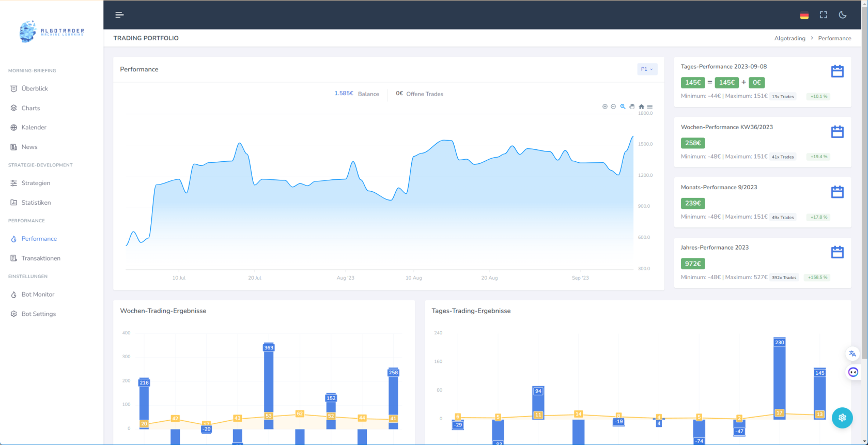Viewport: 868px width, 445px height.
Task: Click the 230 bar in daily results
Action: (780, 378)
